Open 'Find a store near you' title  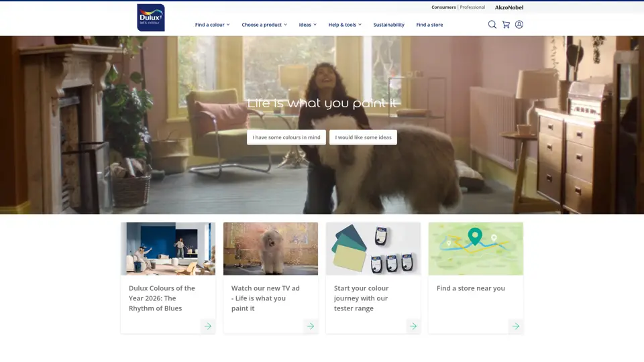point(471,288)
